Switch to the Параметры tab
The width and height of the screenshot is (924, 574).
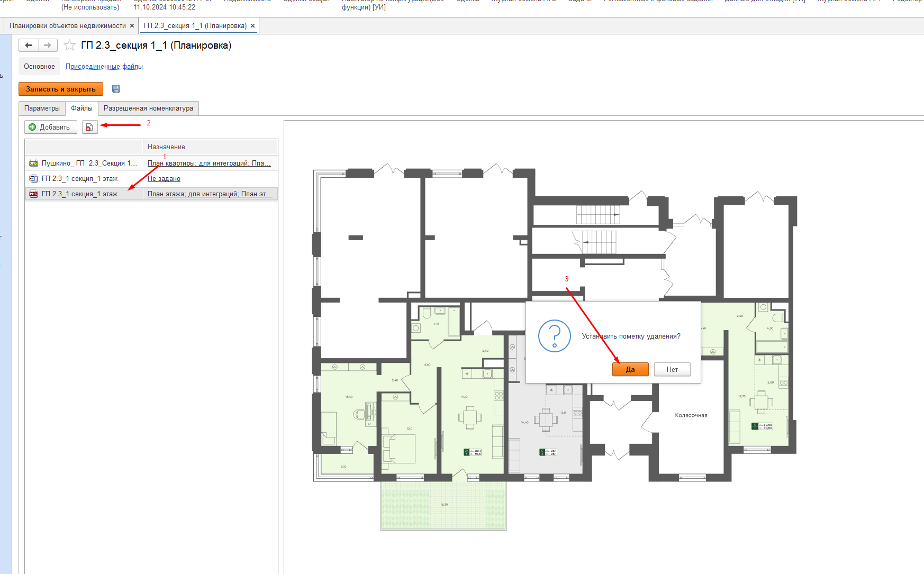point(42,108)
